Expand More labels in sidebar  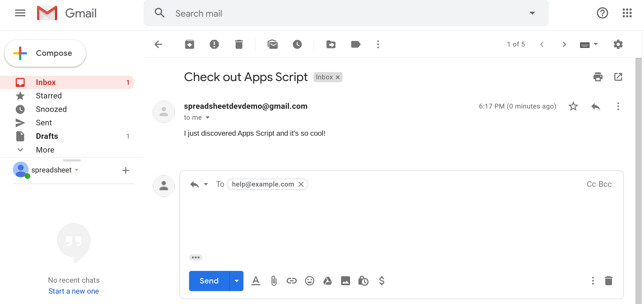point(67,150)
